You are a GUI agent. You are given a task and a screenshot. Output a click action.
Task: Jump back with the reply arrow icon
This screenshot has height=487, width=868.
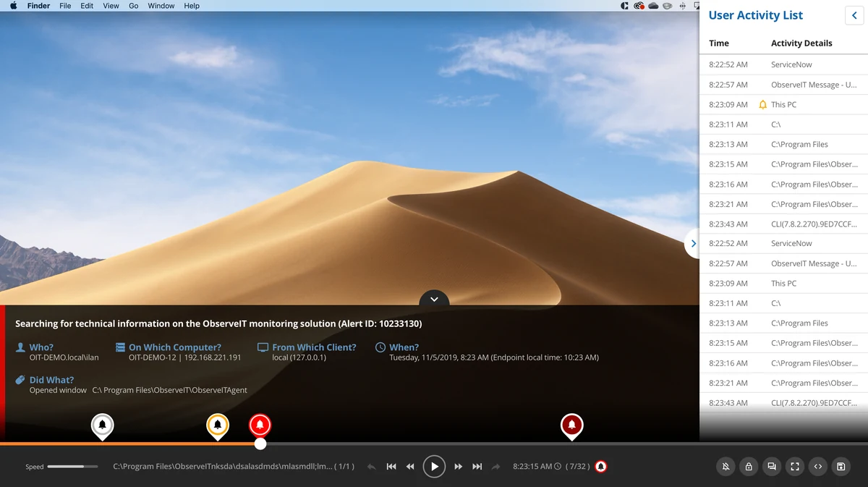point(371,467)
